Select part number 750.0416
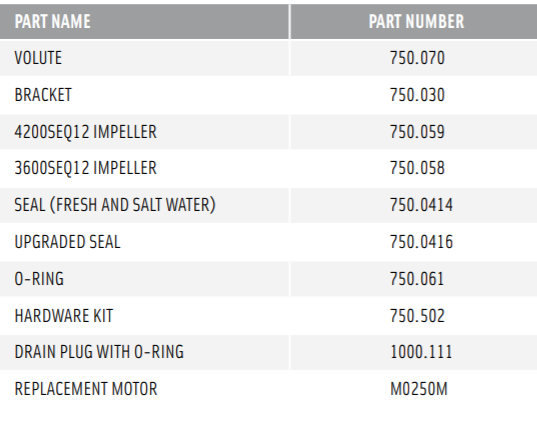The height and width of the screenshot is (428, 537). [421, 242]
